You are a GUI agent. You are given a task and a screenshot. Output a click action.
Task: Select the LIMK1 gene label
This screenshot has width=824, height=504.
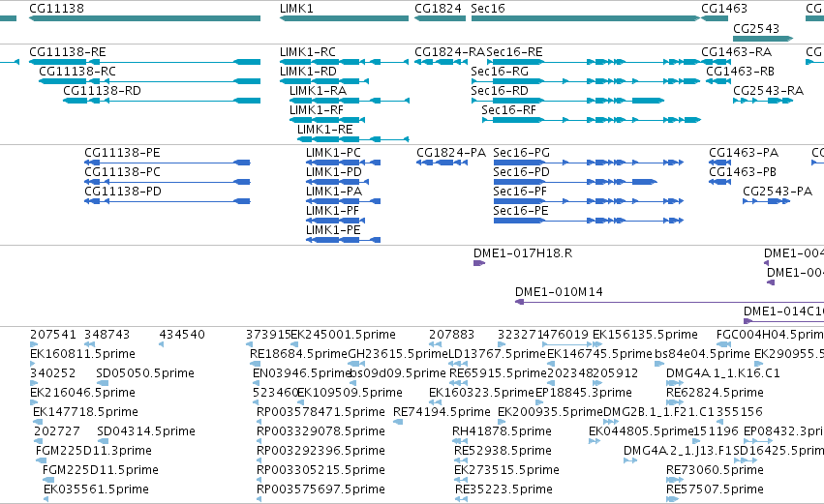(296, 9)
